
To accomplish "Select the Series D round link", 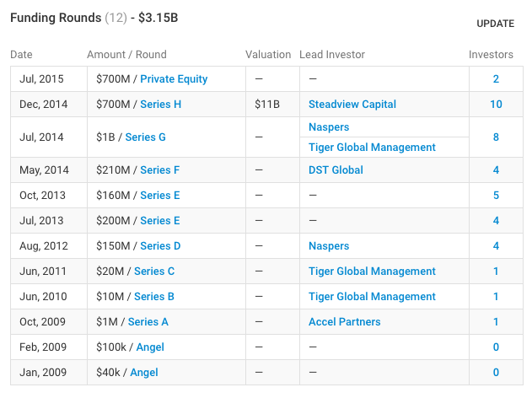I will coord(160,246).
